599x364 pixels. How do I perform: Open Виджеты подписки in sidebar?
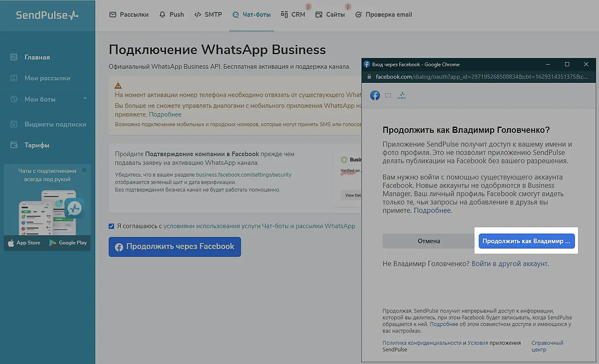(55, 125)
